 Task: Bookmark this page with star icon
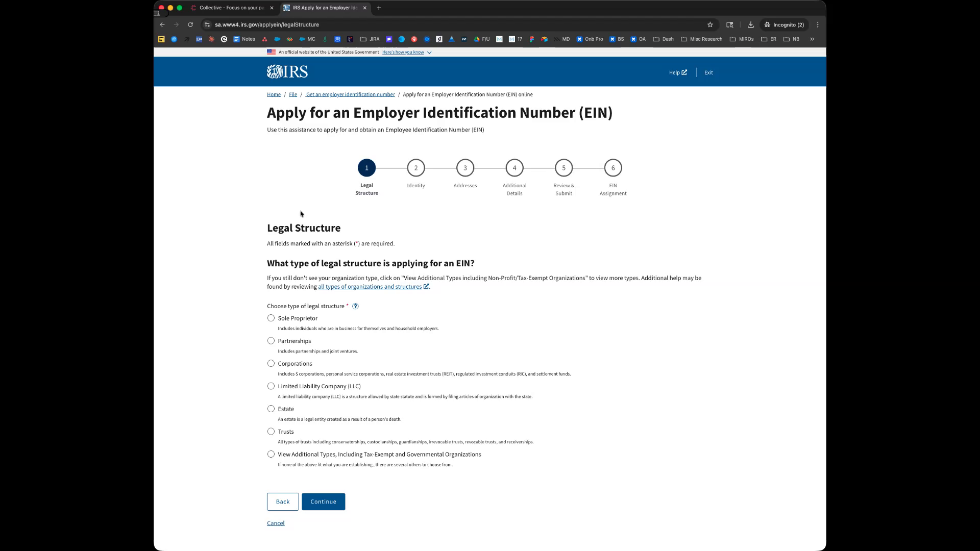click(x=709, y=24)
